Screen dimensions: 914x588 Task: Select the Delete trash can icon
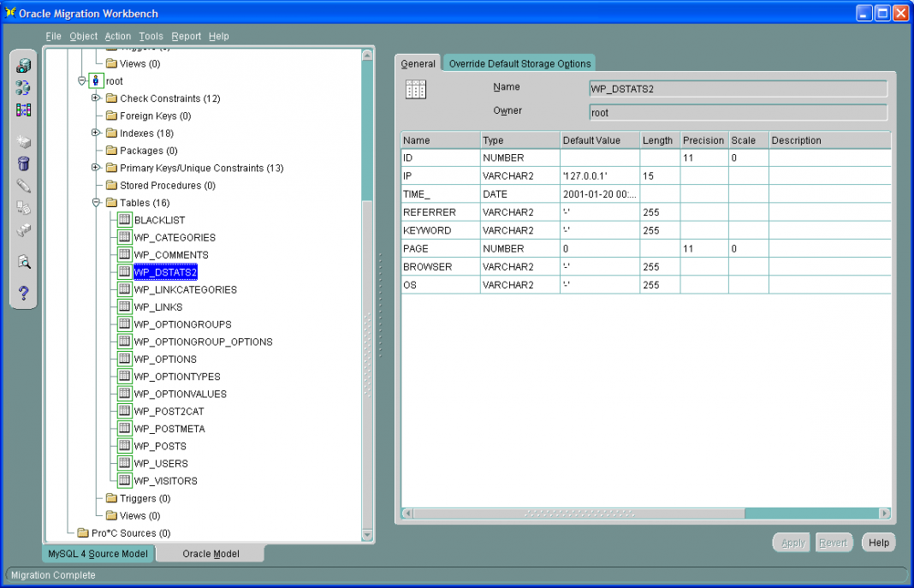(x=23, y=163)
